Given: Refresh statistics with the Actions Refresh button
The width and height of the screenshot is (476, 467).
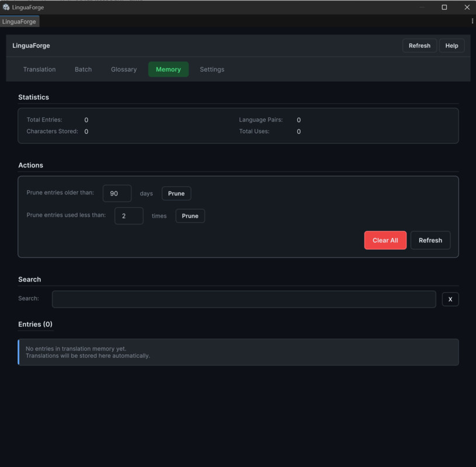Looking at the screenshot, I should (430, 240).
